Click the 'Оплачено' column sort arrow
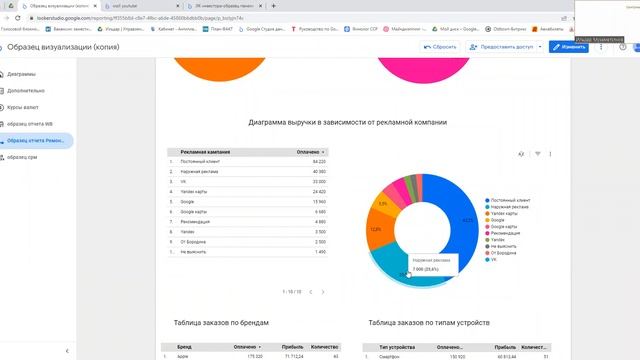This screenshot has height=360, width=640. tap(323, 152)
